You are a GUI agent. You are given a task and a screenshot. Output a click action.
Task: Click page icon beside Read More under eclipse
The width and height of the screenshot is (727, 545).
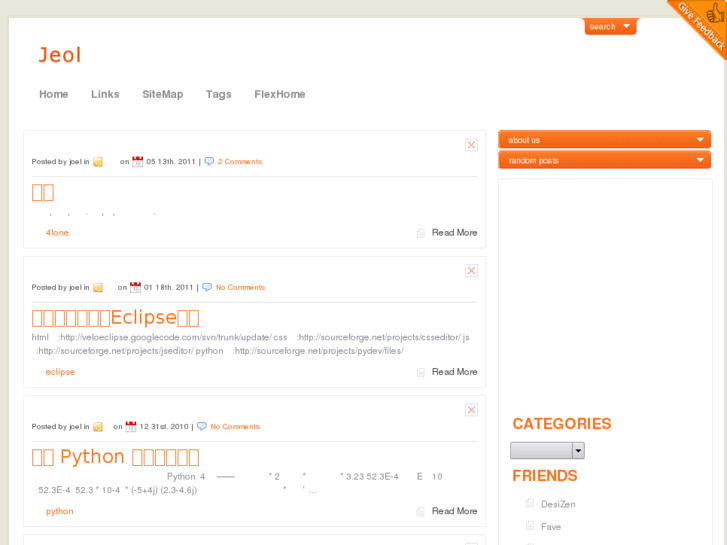pyautogui.click(x=421, y=372)
